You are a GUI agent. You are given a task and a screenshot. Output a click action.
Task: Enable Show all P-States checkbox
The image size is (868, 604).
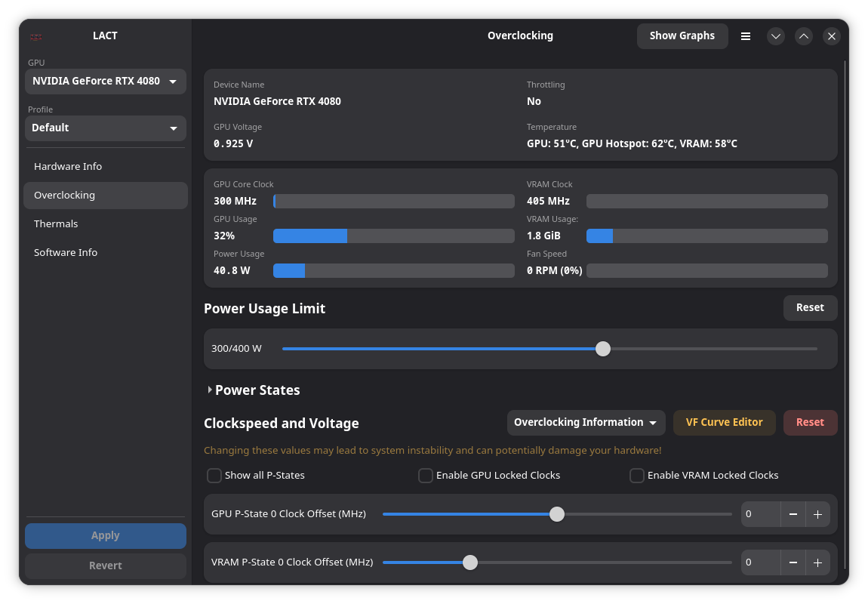(x=214, y=476)
